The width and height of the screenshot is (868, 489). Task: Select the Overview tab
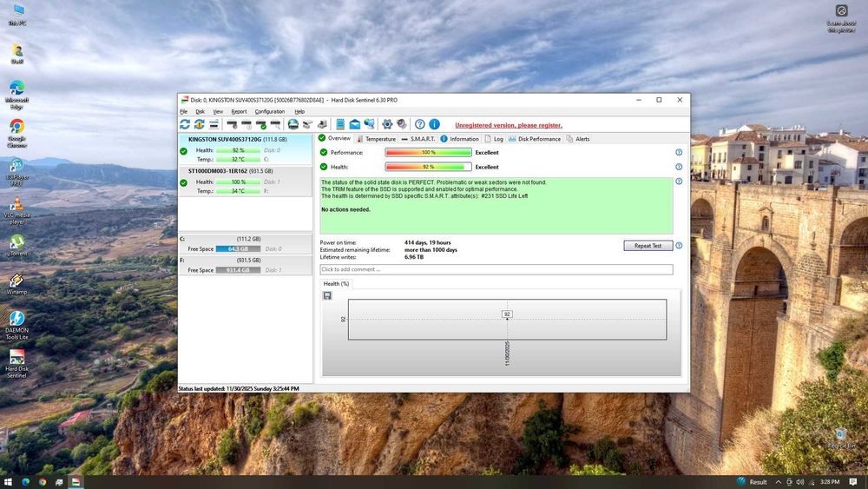pyautogui.click(x=334, y=138)
